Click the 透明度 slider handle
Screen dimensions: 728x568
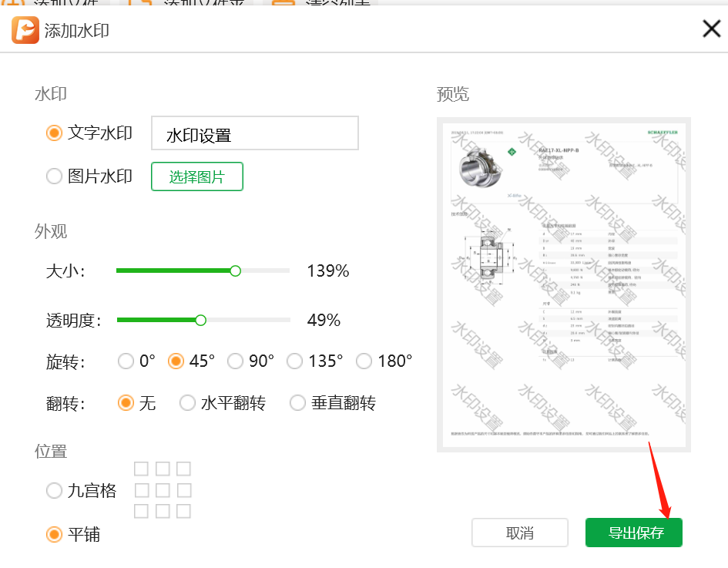pos(200,320)
